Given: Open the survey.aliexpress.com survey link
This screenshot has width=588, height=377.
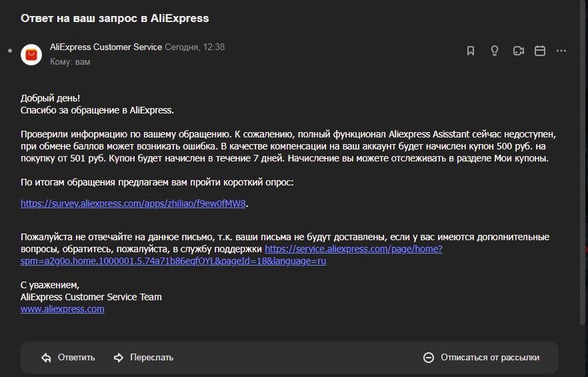Looking at the screenshot, I should 133,203.
